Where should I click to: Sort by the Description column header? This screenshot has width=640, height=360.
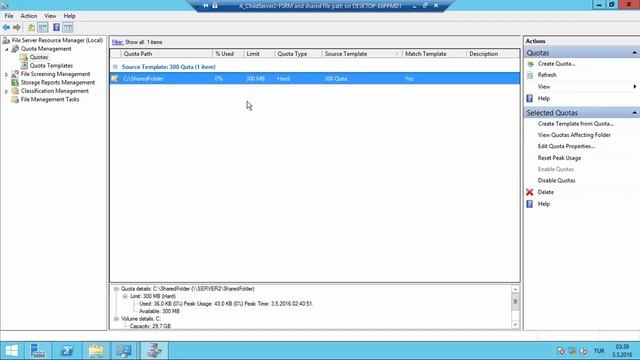click(493, 54)
